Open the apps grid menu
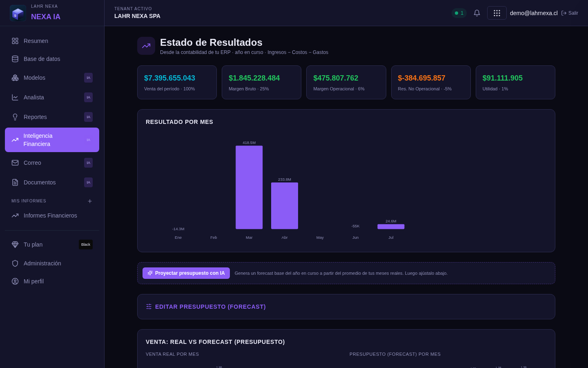The width and height of the screenshot is (588, 368). click(x=497, y=13)
